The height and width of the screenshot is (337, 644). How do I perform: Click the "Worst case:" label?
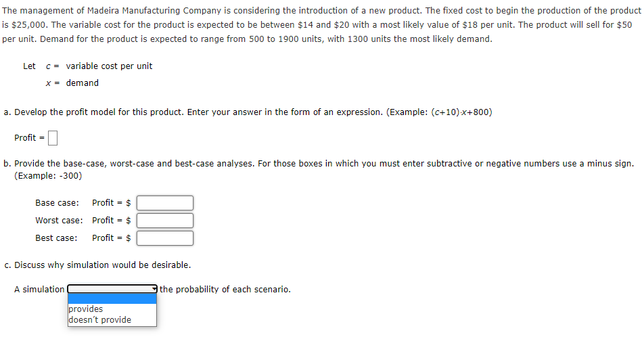(x=59, y=221)
